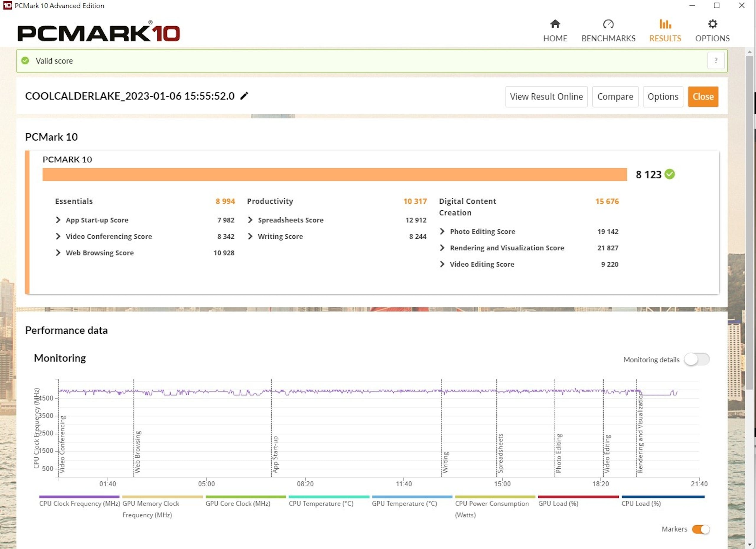756x549 pixels.
Task: Toggle CPU Power Consumption legend item
Action: pos(495,507)
